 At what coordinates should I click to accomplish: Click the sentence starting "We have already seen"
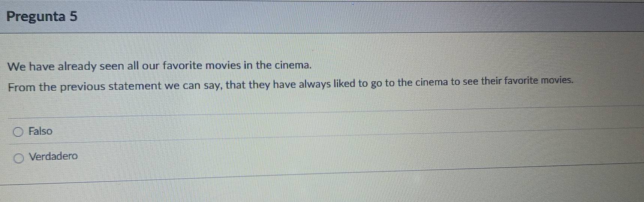[x=159, y=66]
